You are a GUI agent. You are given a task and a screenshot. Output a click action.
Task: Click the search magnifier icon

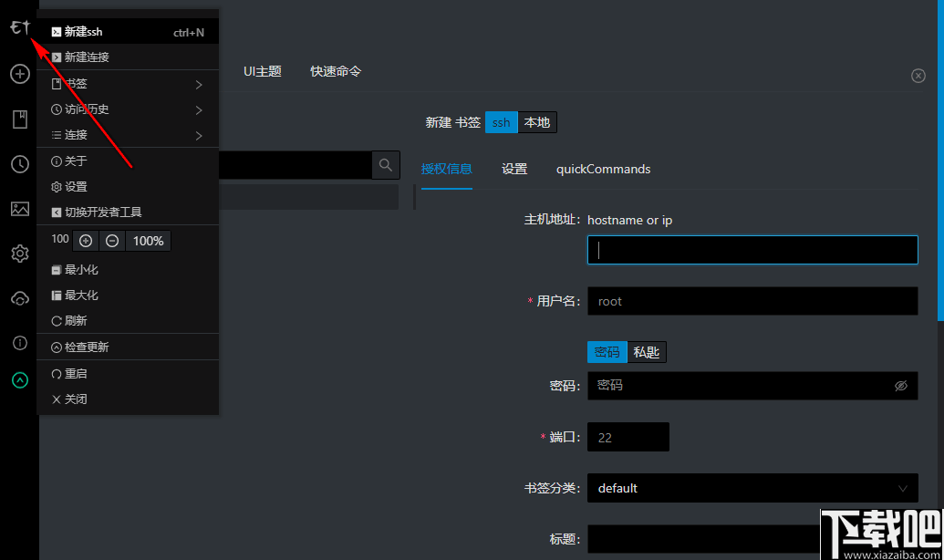click(x=385, y=165)
